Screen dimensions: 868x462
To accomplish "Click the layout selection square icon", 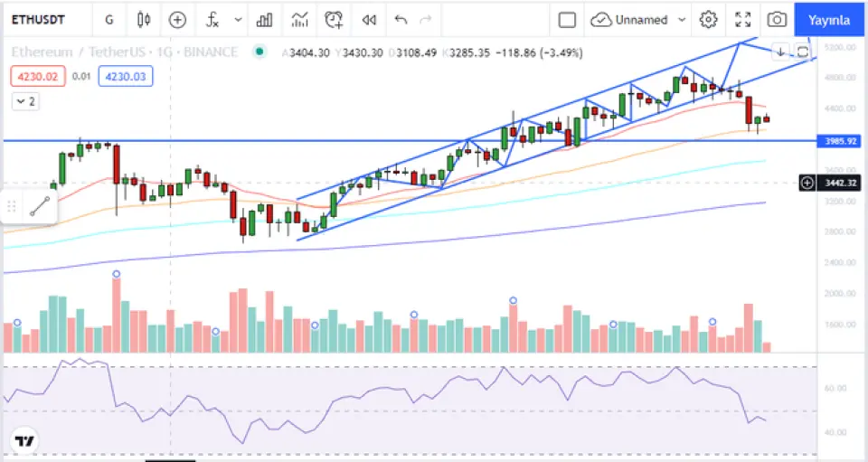I will click(x=567, y=19).
